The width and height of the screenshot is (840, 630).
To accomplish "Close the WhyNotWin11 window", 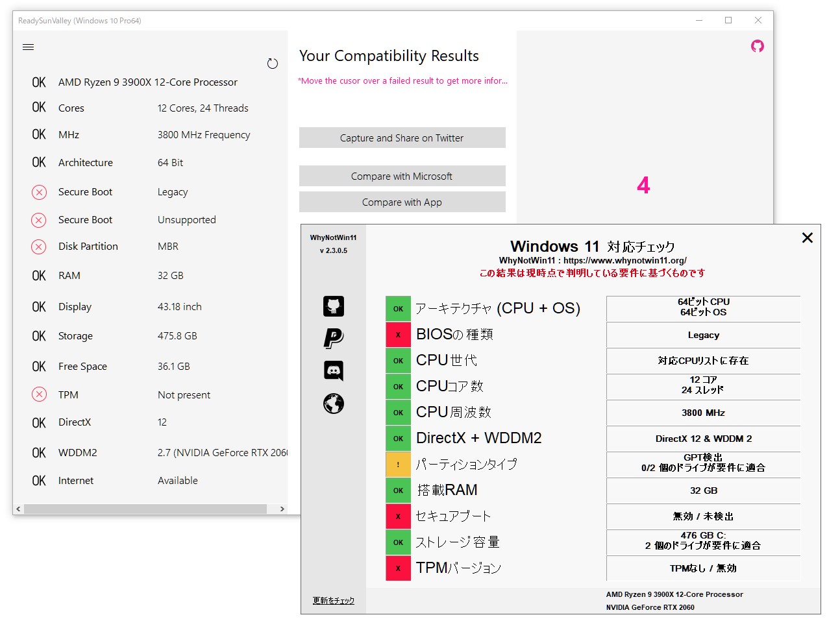I will coord(808,237).
